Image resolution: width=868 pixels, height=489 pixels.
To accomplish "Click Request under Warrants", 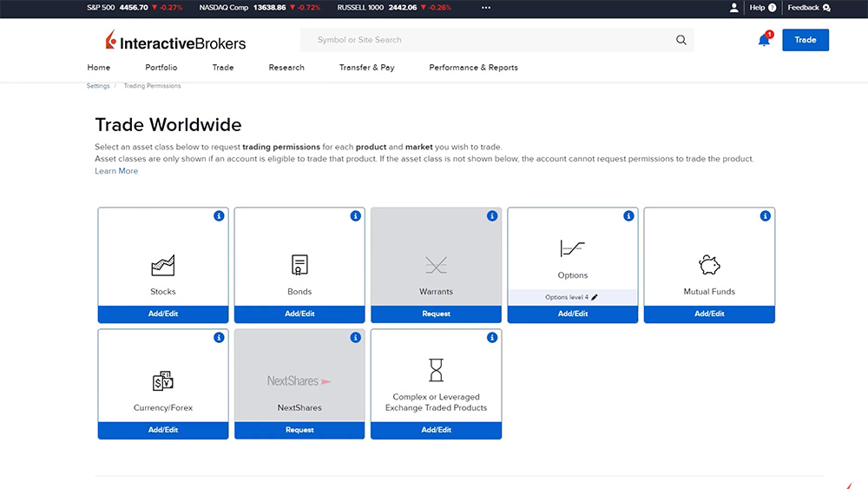I will pos(437,314).
